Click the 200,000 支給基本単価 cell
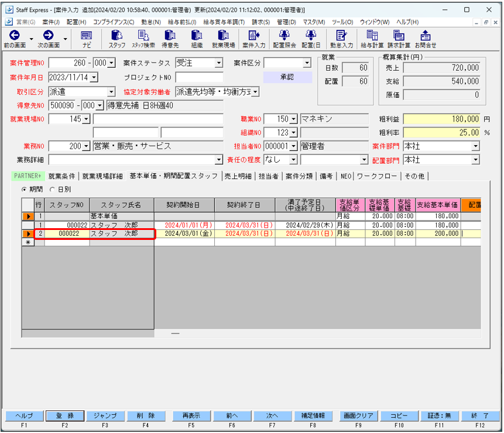 pos(438,234)
